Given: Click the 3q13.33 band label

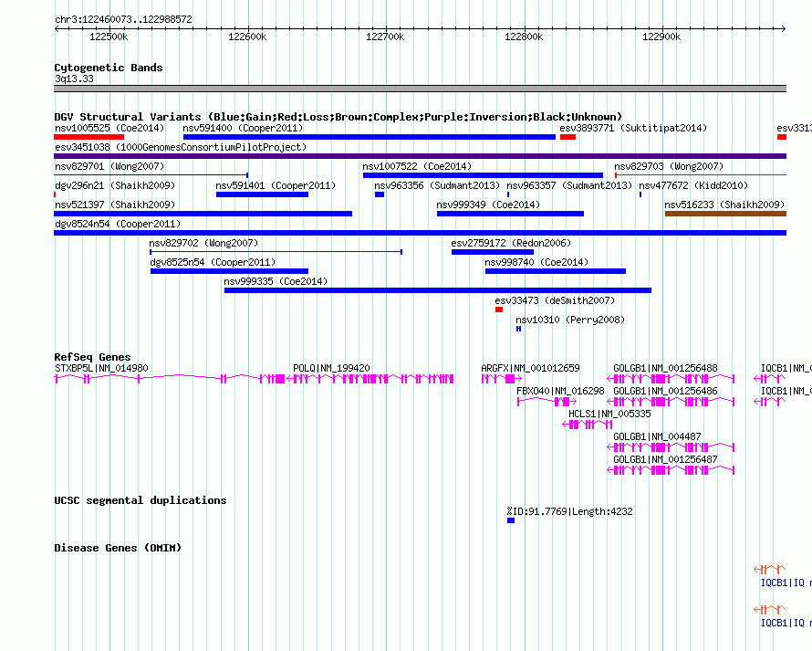Looking at the screenshot, I should click(75, 79).
